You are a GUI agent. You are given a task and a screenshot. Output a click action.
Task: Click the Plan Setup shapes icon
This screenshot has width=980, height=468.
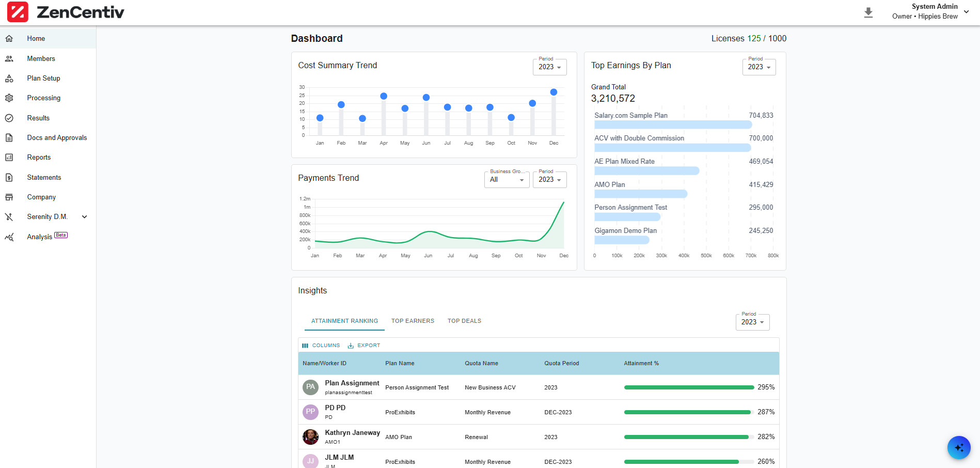click(x=9, y=79)
